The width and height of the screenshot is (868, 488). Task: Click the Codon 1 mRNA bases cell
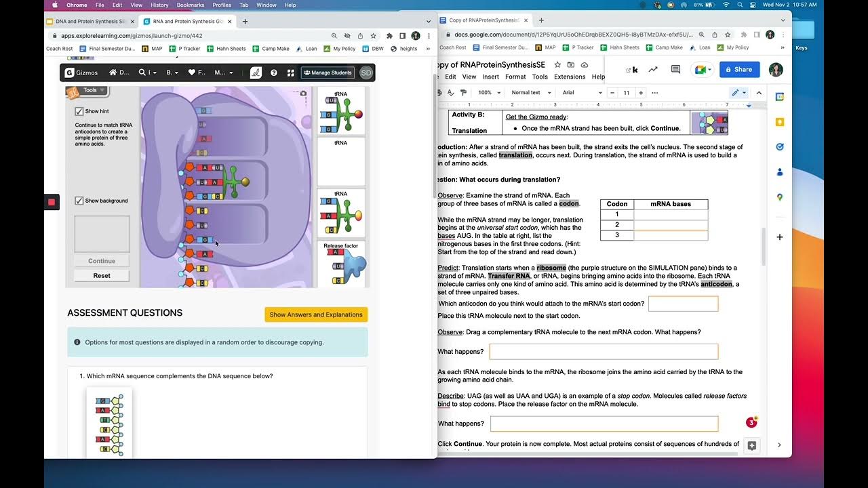pyautogui.click(x=671, y=214)
